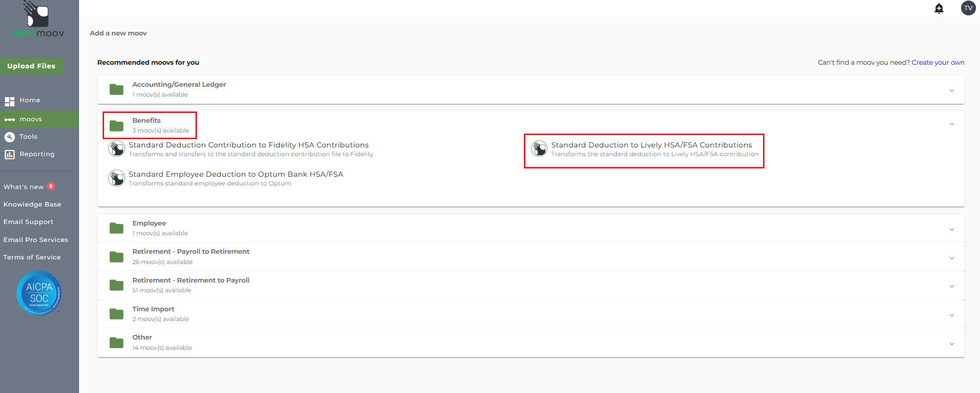This screenshot has height=393, width=980.
Task: Click the 2 moov(s) available text
Action: point(161,319)
